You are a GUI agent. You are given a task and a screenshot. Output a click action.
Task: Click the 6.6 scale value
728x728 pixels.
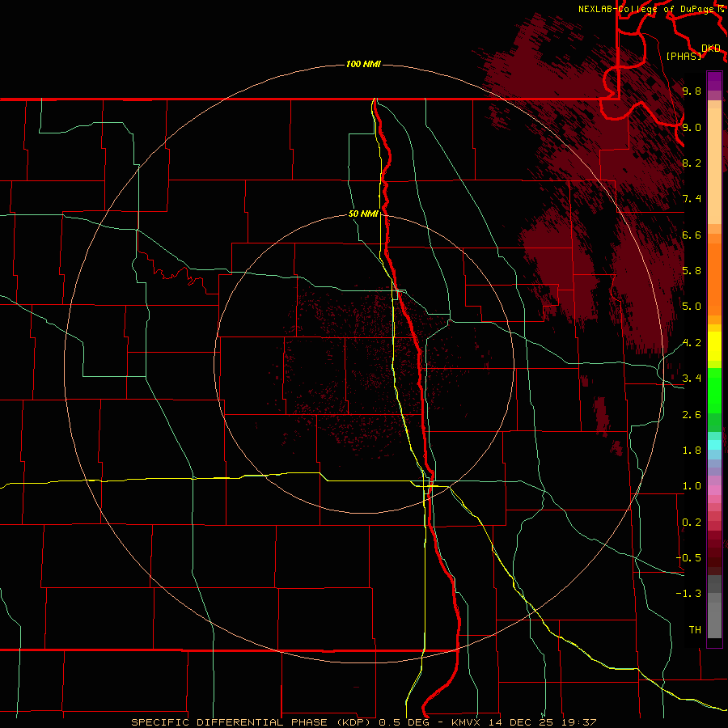[x=692, y=235]
